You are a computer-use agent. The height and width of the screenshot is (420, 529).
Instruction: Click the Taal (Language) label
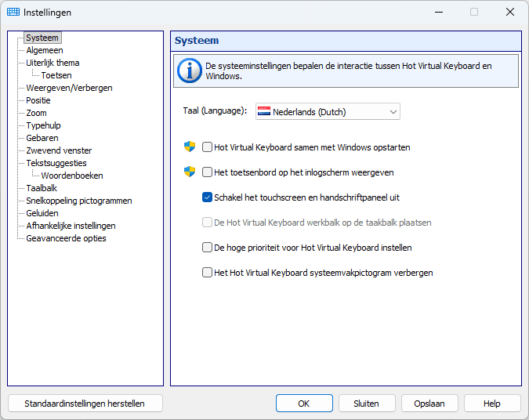tap(215, 110)
